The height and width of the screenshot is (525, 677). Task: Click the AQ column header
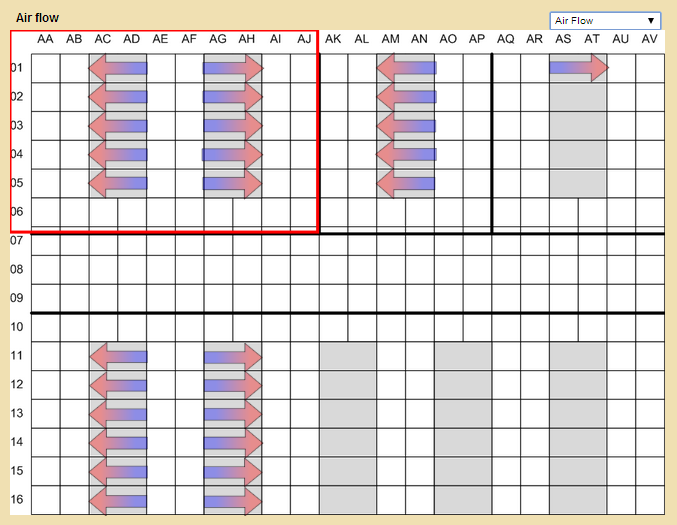coord(506,39)
